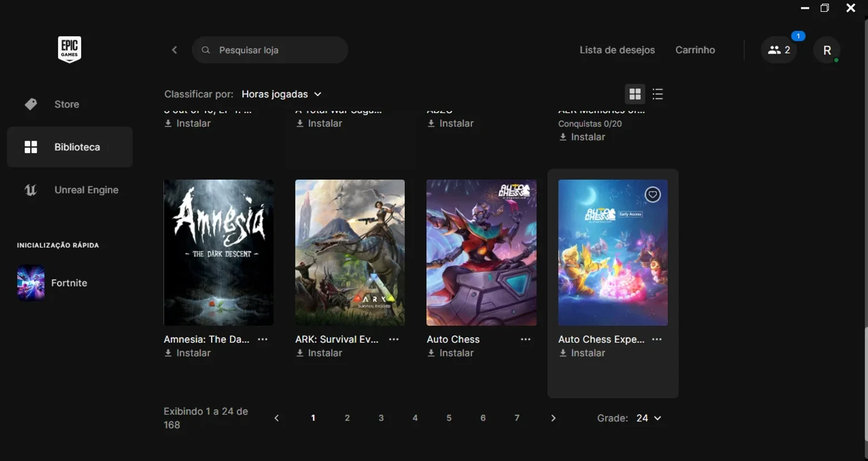Open the Carrinho page

click(x=695, y=50)
